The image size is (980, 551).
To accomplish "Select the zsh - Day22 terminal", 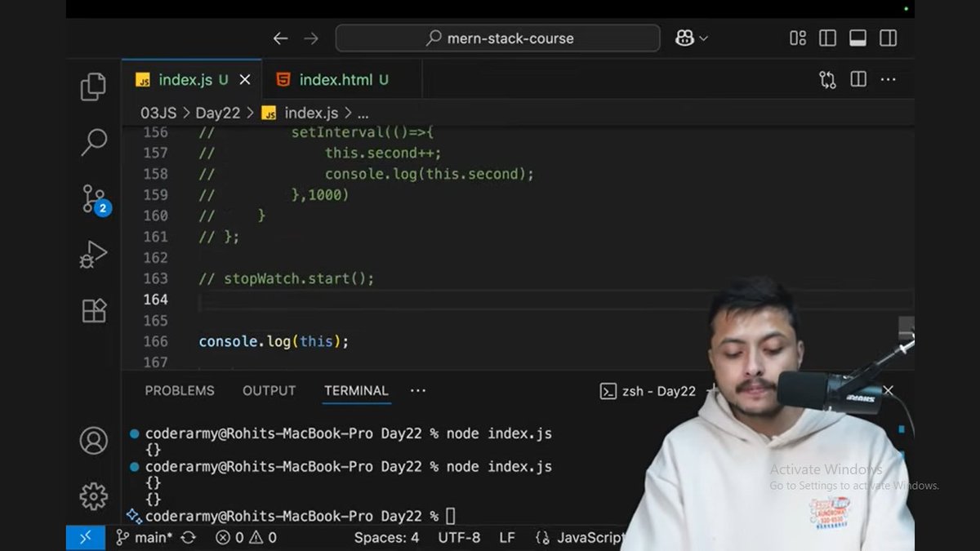I will click(648, 391).
